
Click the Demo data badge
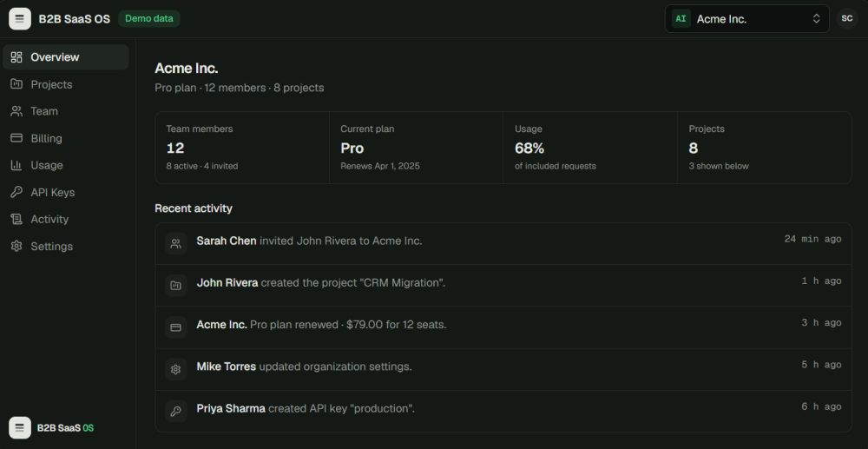[149, 18]
